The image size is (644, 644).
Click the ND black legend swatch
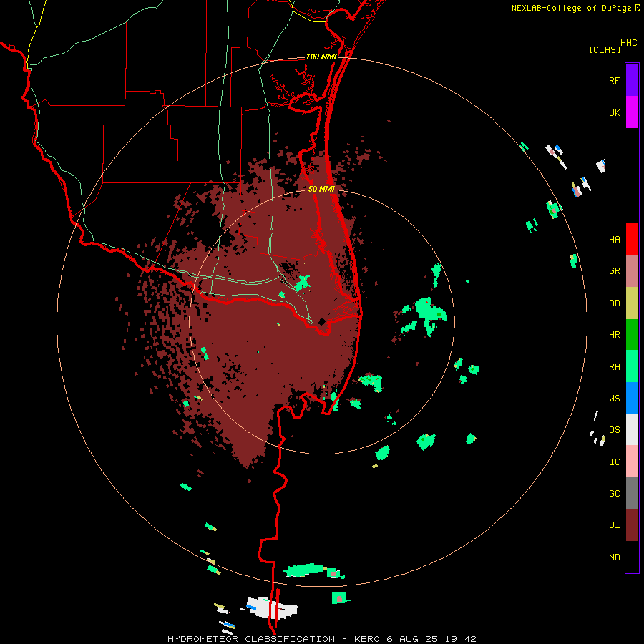(632, 557)
